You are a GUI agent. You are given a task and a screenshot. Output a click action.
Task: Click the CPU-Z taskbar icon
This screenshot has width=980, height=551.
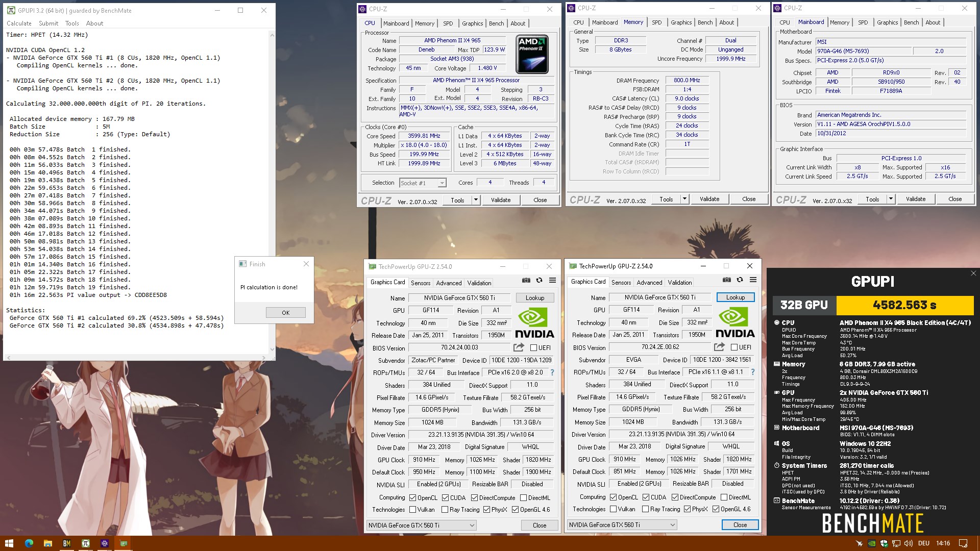[104, 543]
